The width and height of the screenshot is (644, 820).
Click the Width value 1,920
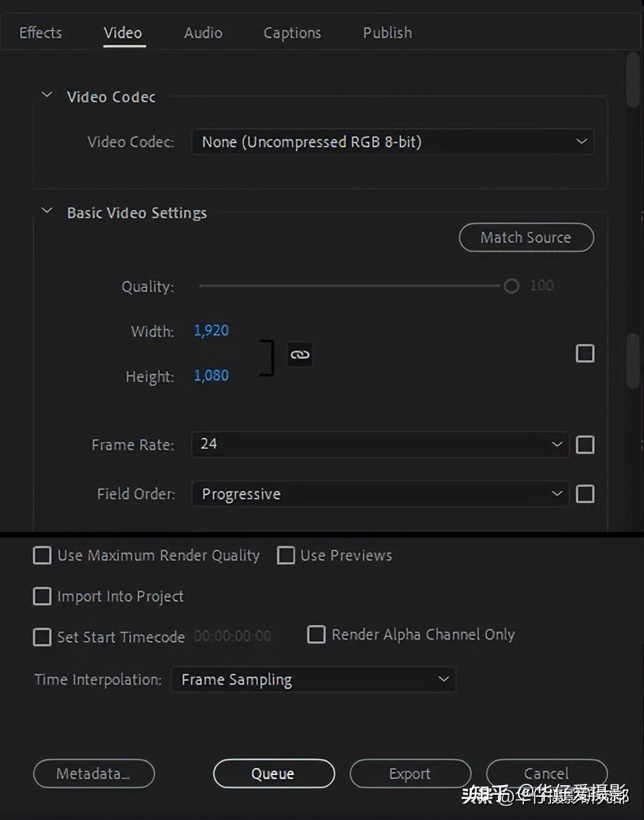[211, 331]
